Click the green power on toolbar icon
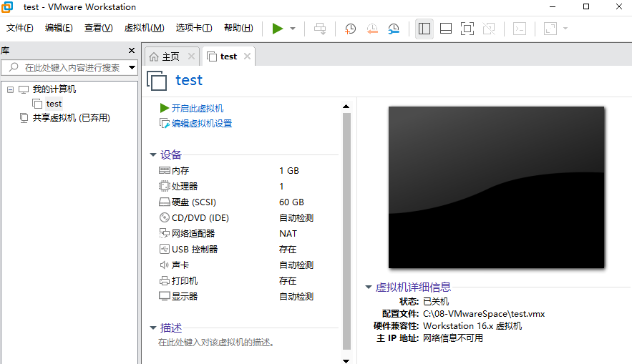This screenshot has width=632, height=364. [x=277, y=29]
